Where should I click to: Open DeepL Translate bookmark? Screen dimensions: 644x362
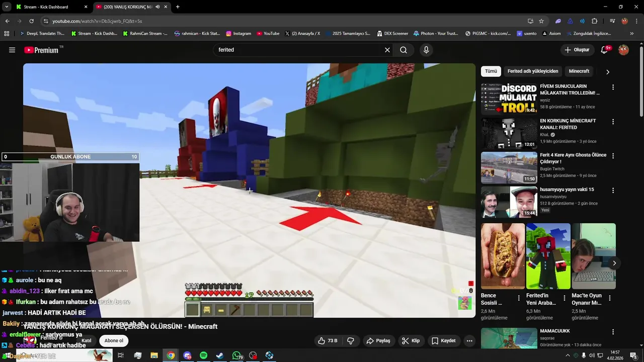(42, 34)
